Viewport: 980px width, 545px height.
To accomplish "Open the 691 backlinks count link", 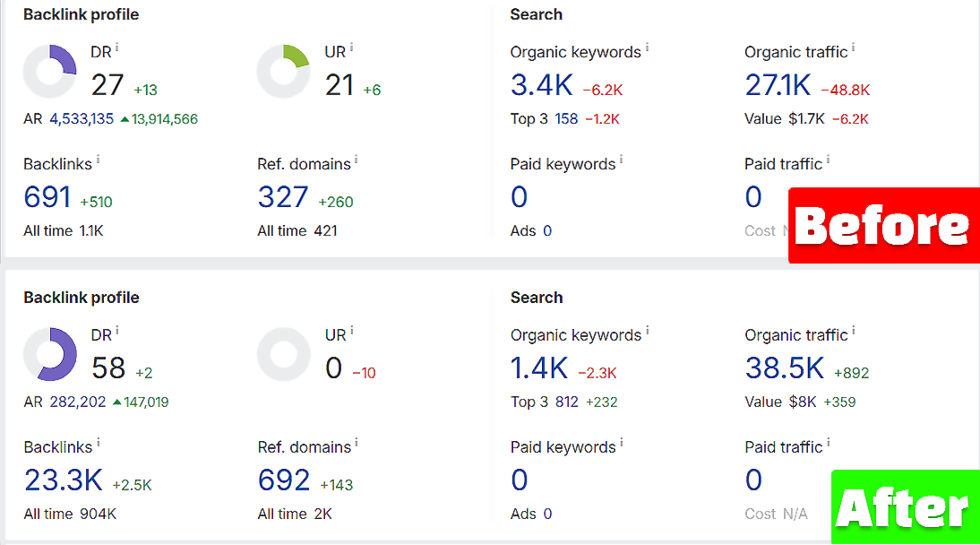I will point(47,197).
